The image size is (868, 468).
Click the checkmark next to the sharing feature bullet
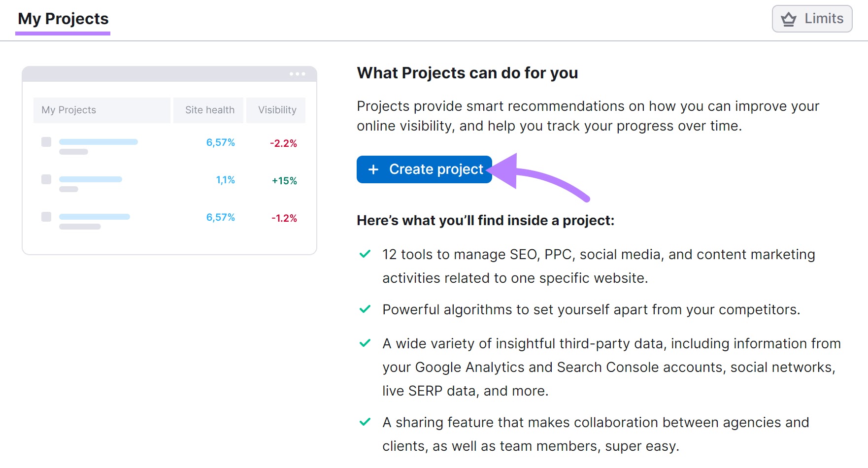tap(365, 422)
